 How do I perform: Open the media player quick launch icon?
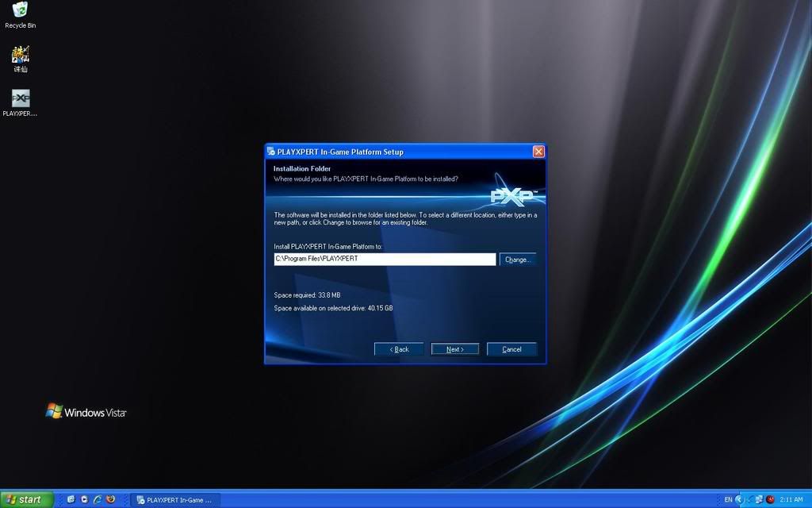[x=84, y=500]
